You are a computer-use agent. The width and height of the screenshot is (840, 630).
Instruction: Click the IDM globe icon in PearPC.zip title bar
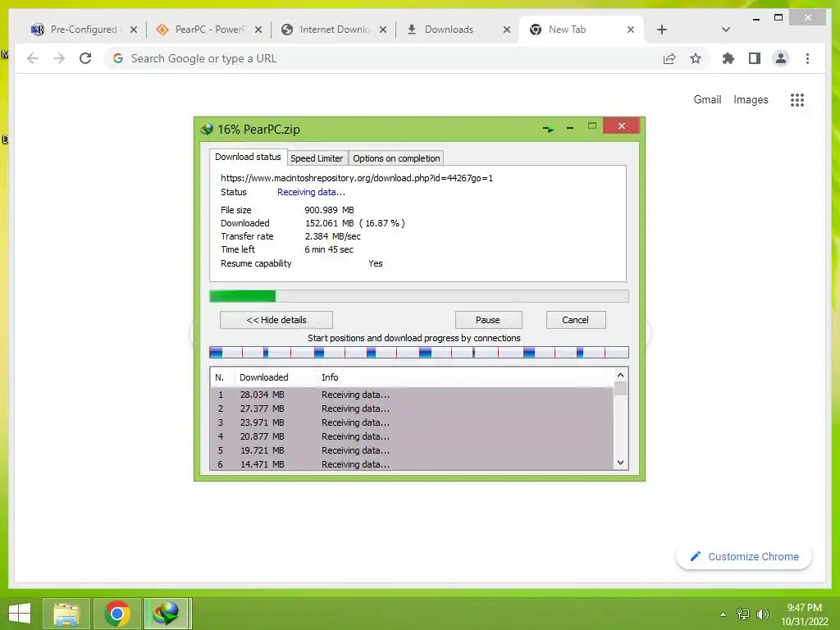point(206,129)
